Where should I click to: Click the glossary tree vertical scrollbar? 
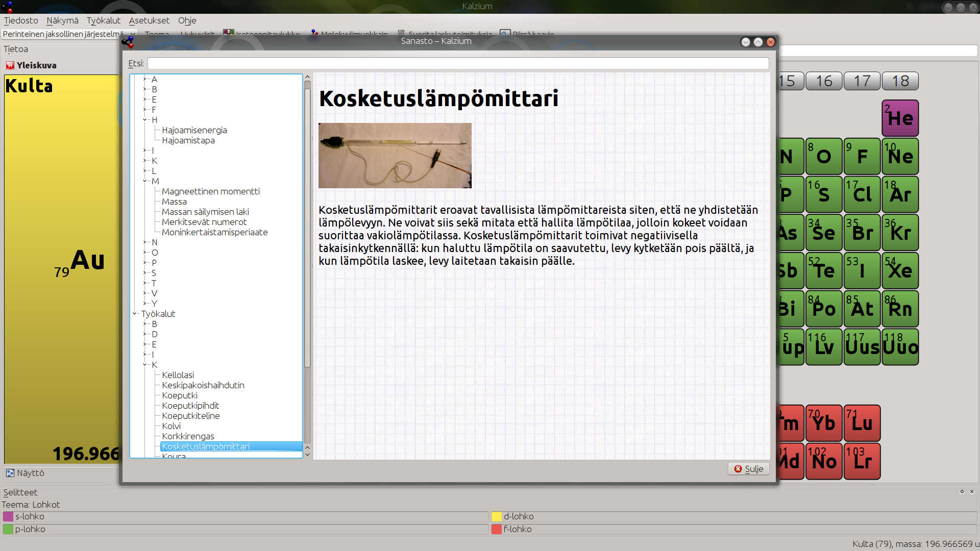click(x=307, y=227)
